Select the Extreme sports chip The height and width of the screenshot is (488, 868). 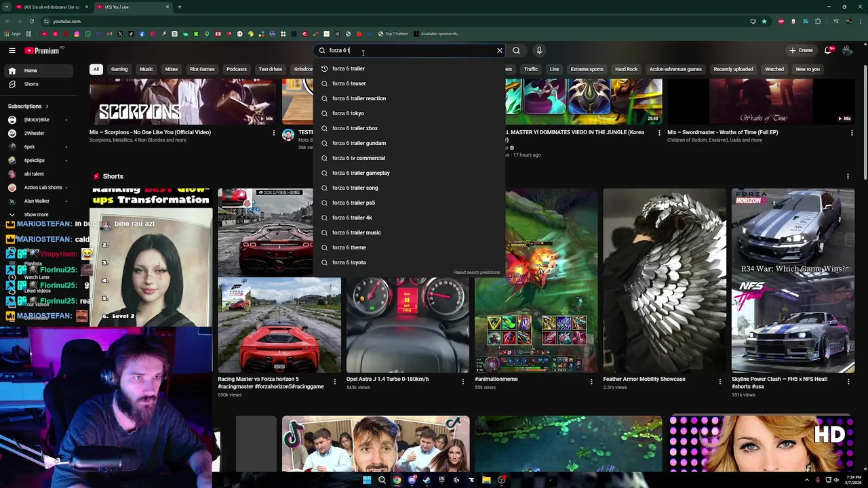pos(587,69)
